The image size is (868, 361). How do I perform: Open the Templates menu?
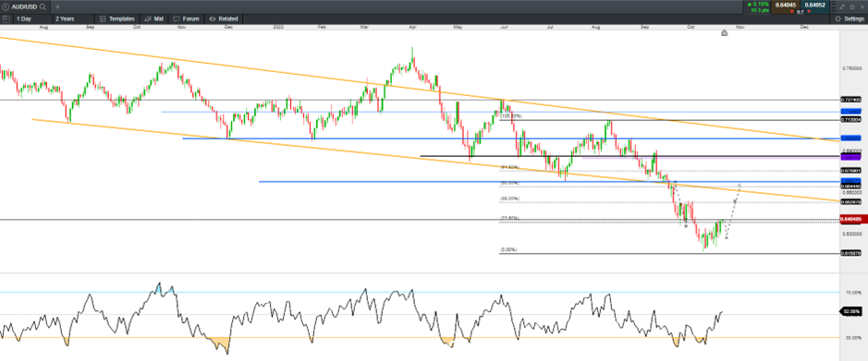coord(117,18)
